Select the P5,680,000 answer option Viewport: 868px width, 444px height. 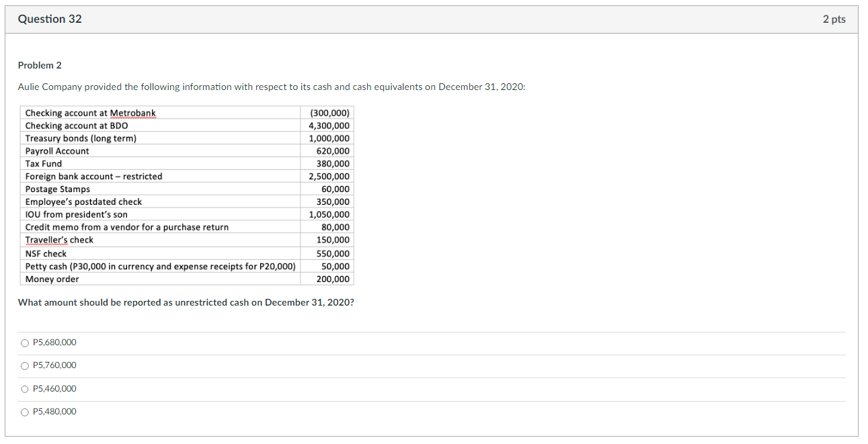point(24,342)
